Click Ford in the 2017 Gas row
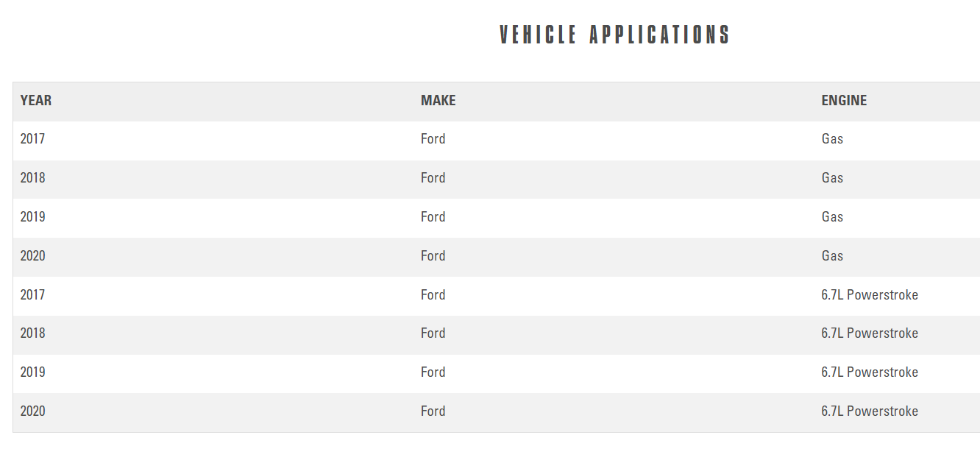 [433, 139]
